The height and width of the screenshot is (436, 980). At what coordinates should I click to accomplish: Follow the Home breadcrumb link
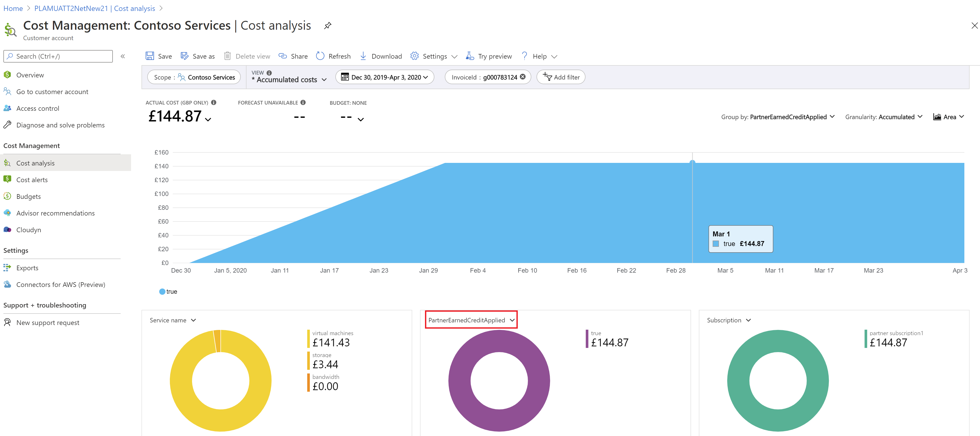[x=13, y=8]
